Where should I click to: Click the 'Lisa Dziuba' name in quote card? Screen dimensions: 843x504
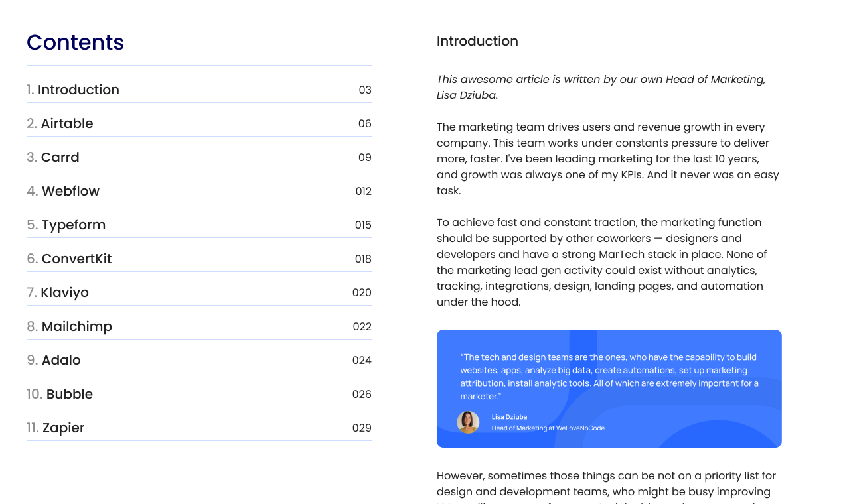[509, 417]
